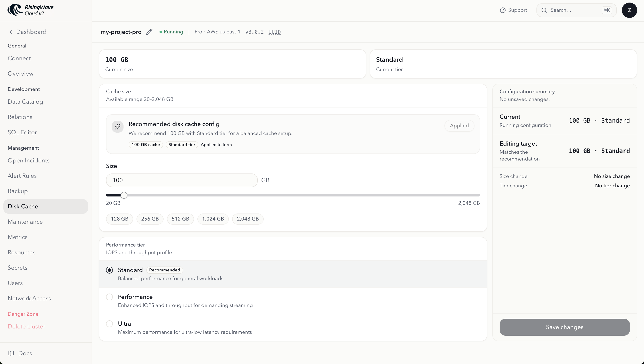644x364 pixels.
Task: Open the Z user avatar menu
Action: [x=629, y=10]
